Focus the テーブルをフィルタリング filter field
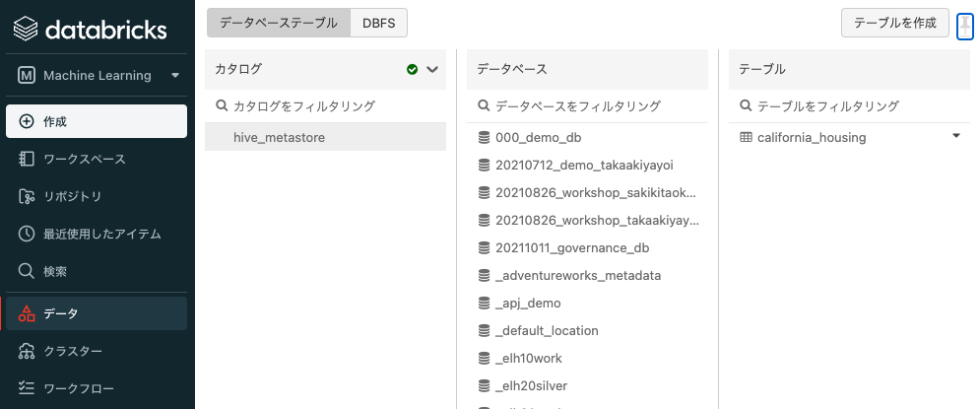The image size is (980, 409). pos(849,106)
